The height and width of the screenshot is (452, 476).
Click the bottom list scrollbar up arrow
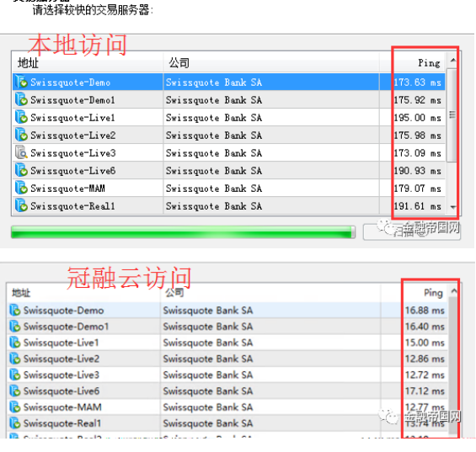(454, 291)
